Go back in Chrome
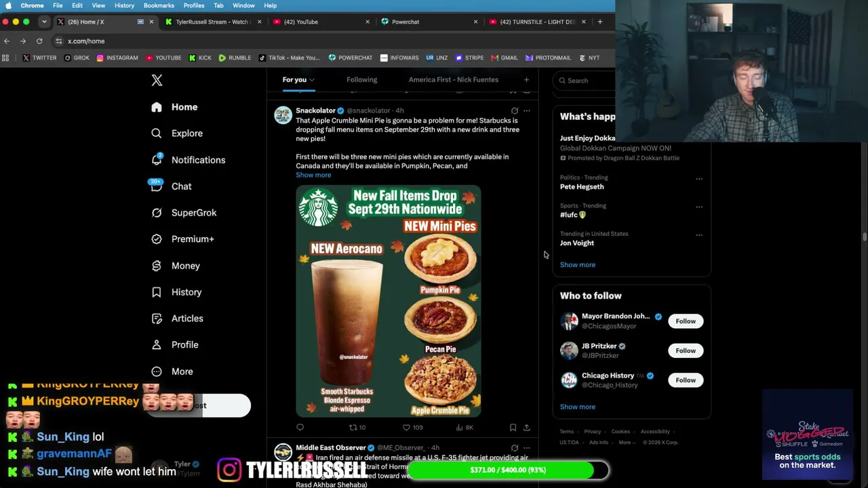The image size is (868, 488). coord(7,41)
